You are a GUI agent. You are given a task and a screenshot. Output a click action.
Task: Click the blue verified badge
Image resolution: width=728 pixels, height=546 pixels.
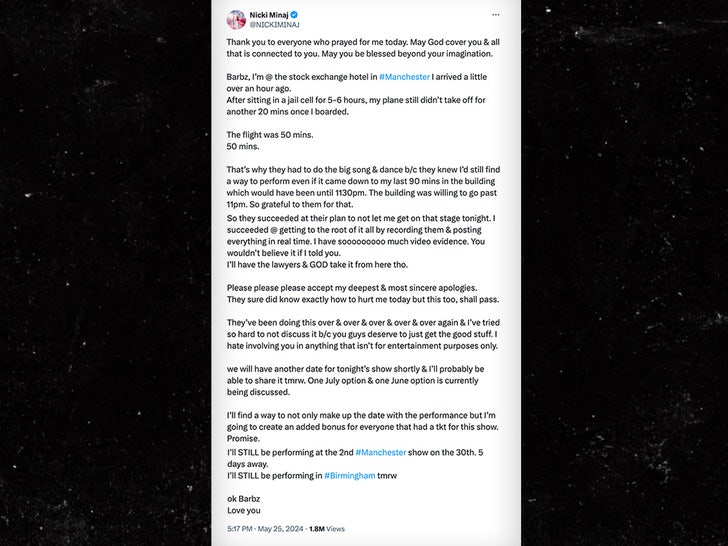(295, 15)
